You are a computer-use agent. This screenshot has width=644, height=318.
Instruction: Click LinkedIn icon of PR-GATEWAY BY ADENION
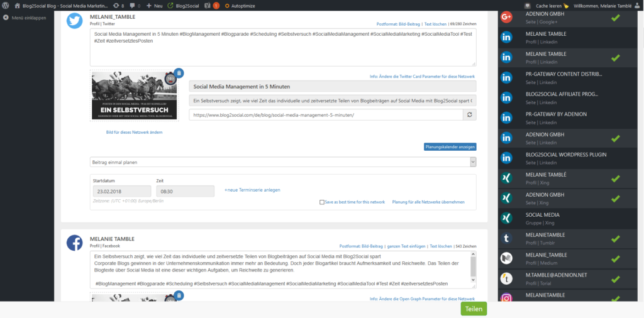tap(506, 118)
